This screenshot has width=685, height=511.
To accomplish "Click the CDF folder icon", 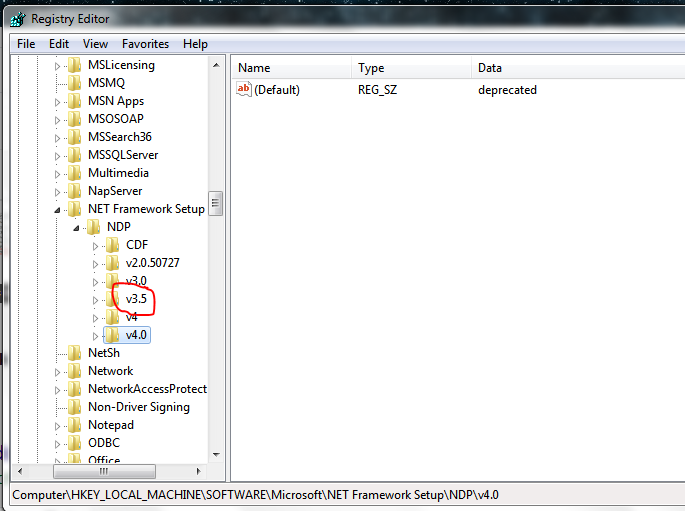I will coord(113,245).
